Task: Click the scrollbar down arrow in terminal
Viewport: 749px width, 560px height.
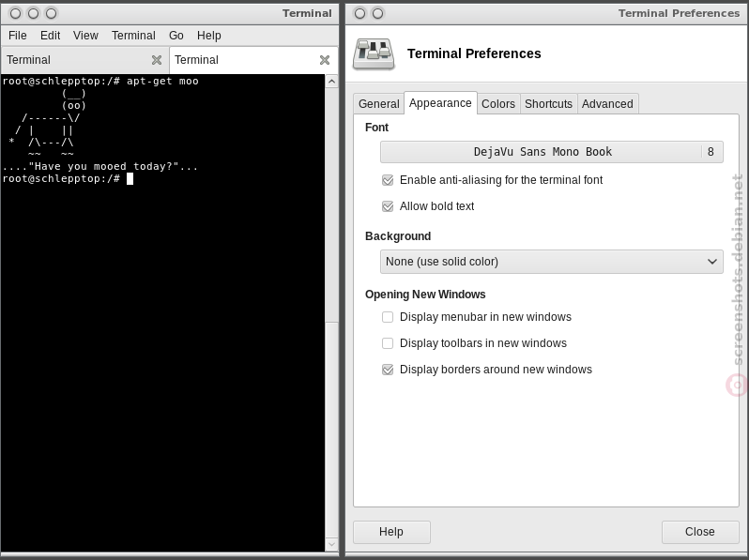Action: click(331, 544)
